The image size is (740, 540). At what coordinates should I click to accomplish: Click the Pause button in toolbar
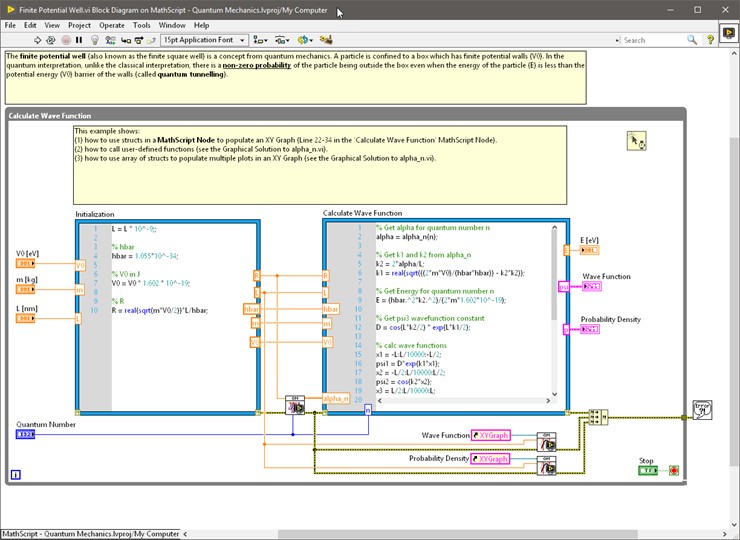click(79, 40)
